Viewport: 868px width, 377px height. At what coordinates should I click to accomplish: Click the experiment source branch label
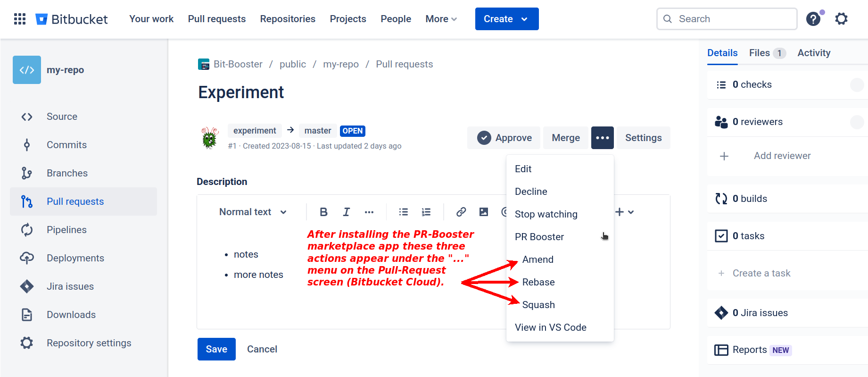(255, 131)
